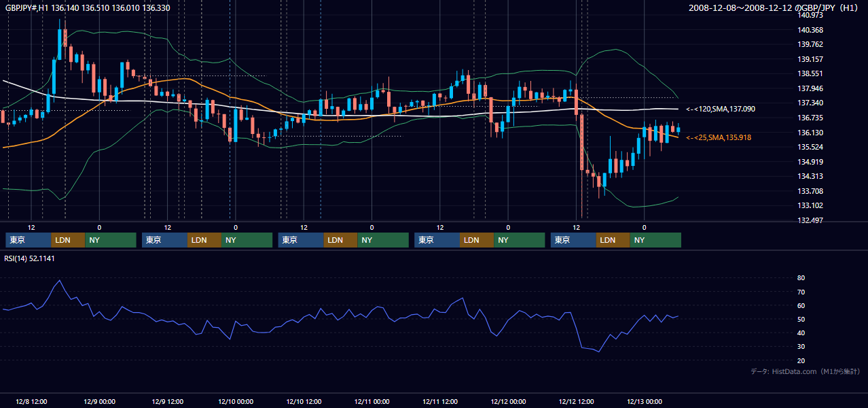The image size is (868, 408).
Task: Click price axis value 135.524
Action: pos(811,147)
